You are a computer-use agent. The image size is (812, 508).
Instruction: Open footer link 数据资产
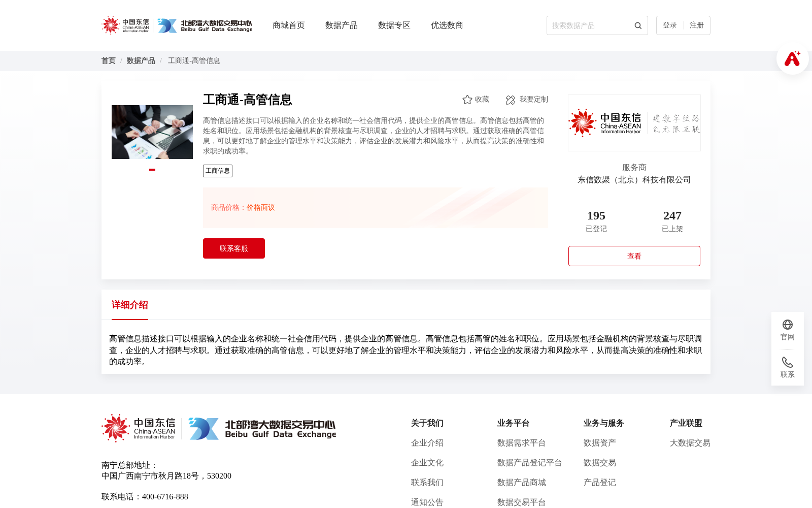click(600, 443)
